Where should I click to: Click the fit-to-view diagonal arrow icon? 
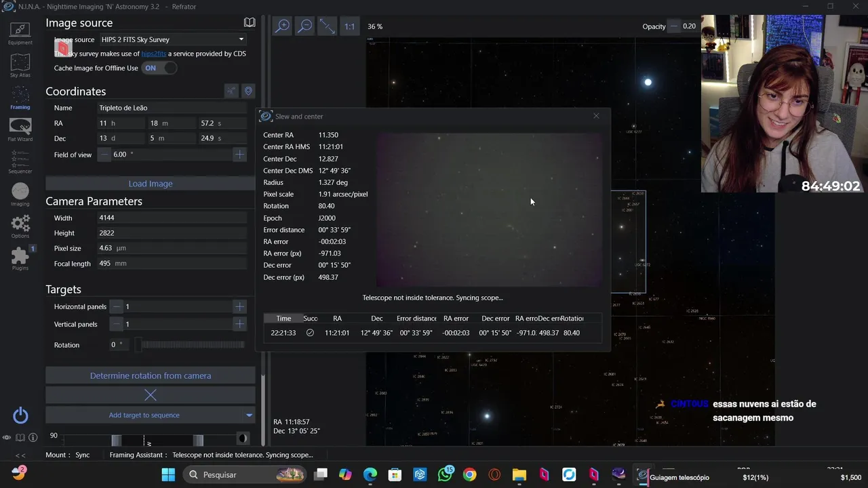tap(327, 26)
